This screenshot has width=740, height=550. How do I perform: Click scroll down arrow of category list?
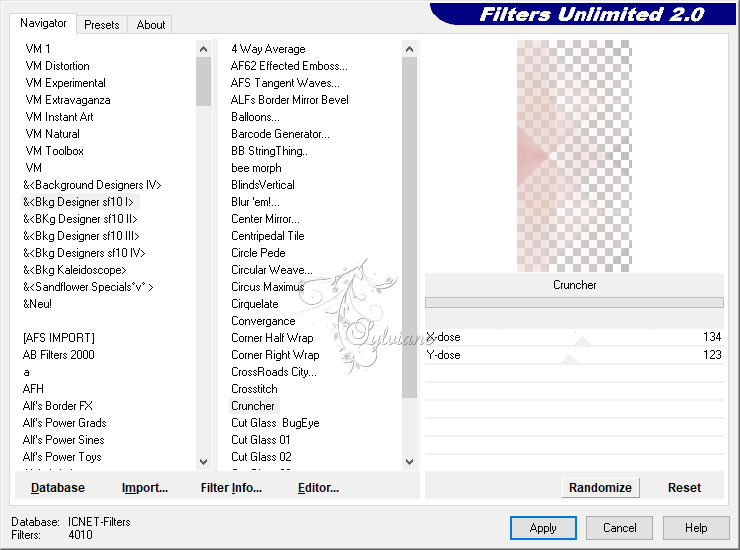pos(203,462)
